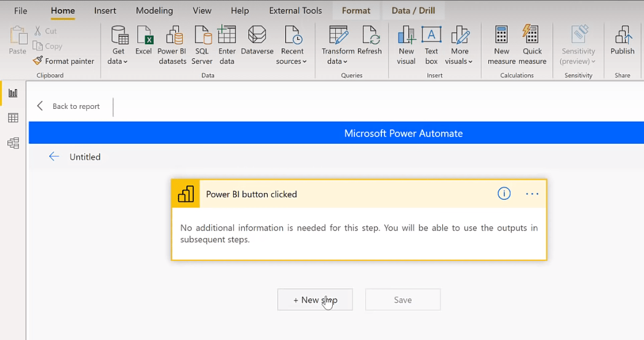
Task: Open the Data / Drill tab
Action: 413,10
